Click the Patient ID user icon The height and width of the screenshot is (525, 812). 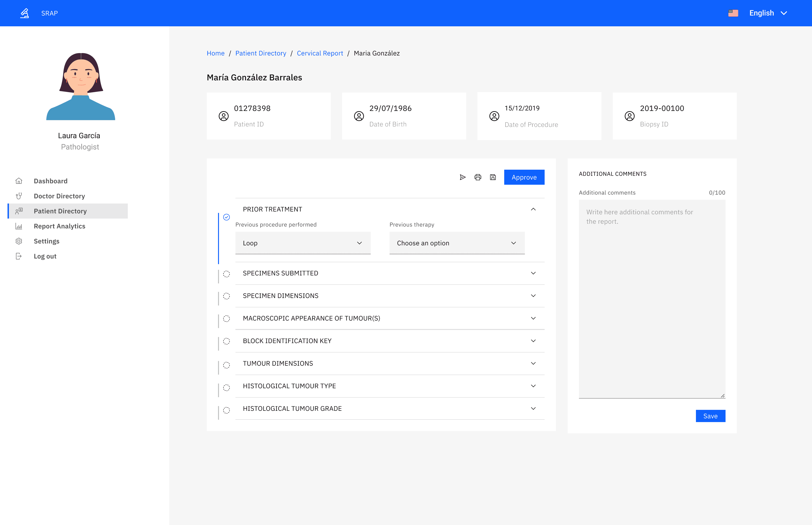point(223,116)
